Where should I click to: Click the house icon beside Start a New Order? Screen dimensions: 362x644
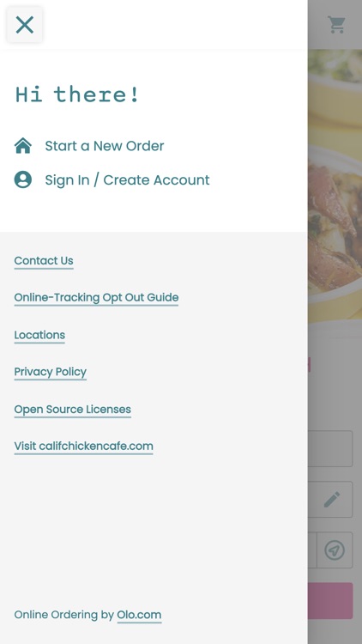pos(23,146)
